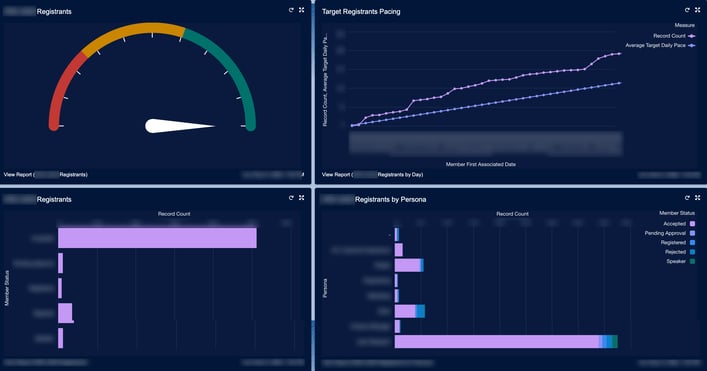Refresh the top-left Registrants gauge panel

(291, 10)
